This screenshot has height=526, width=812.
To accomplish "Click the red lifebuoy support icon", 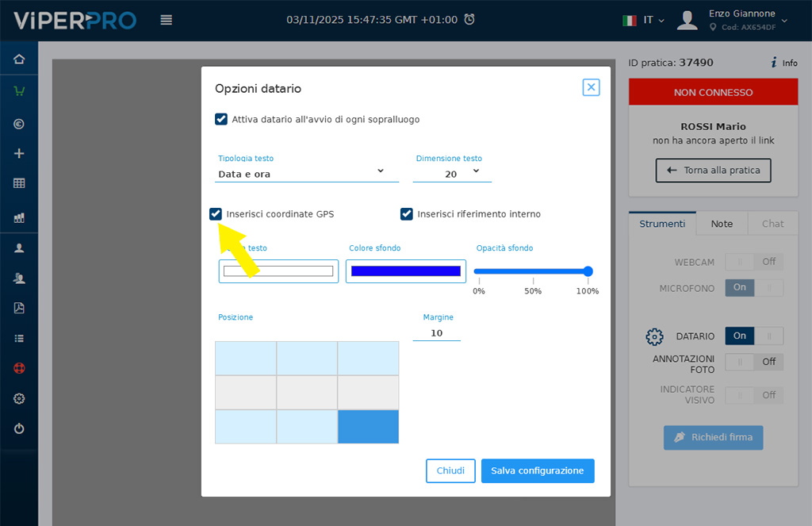I will [19, 369].
